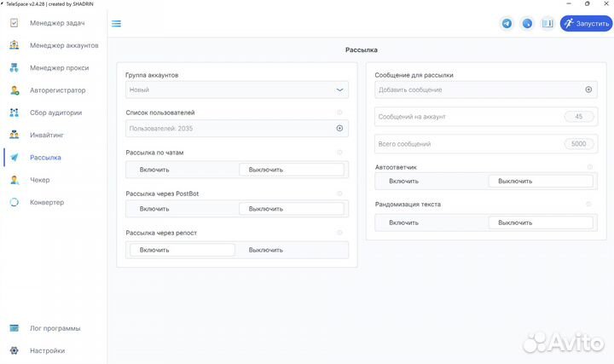This screenshot has height=364, width=614.
Task: Click the Telegram icon in top bar
Action: tap(507, 24)
